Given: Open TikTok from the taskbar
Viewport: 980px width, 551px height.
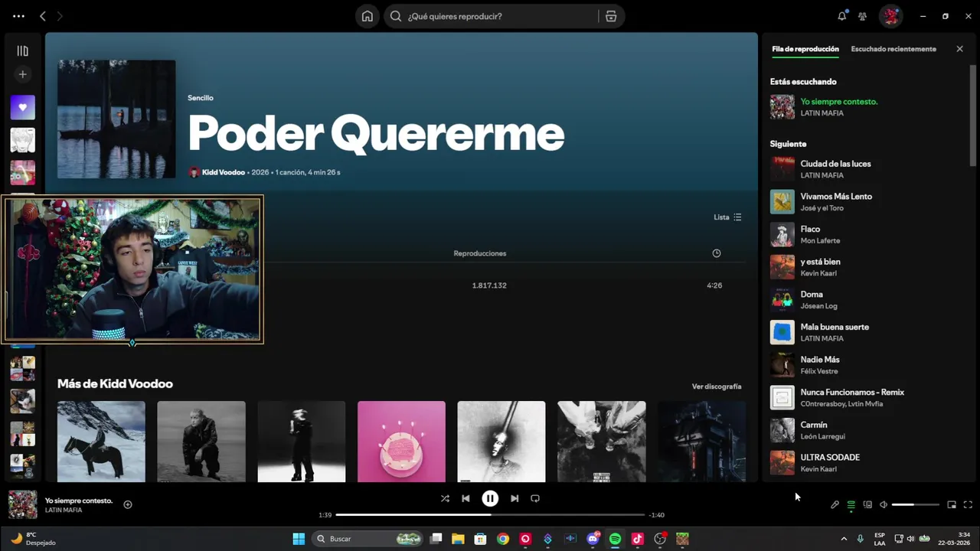Looking at the screenshot, I should (637, 539).
